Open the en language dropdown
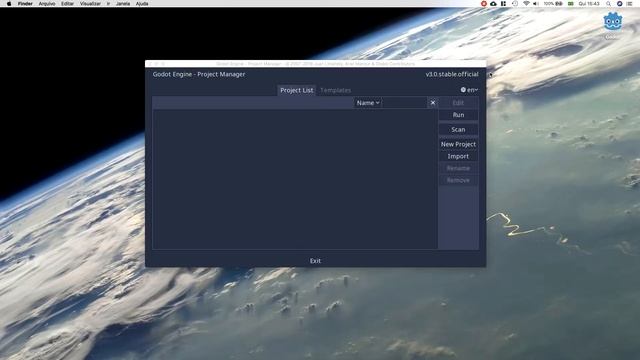 469,90
